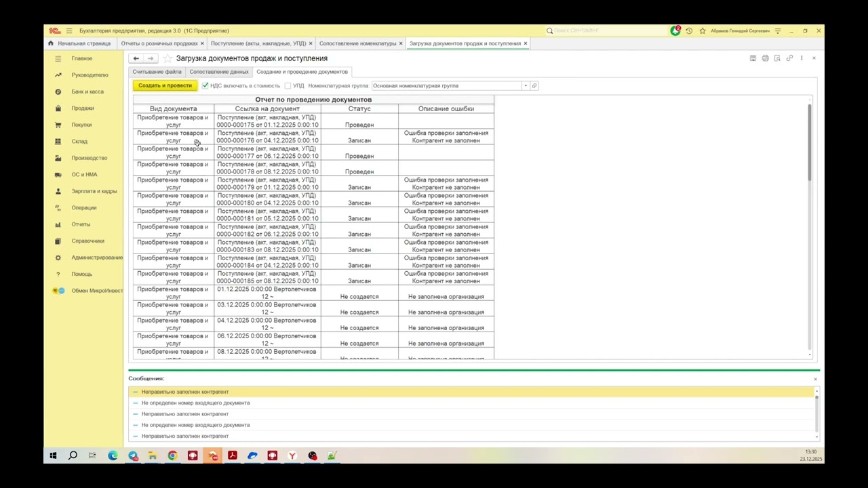This screenshot has height=488, width=868.
Task: Open the Продажи sidebar section
Action: (83, 108)
